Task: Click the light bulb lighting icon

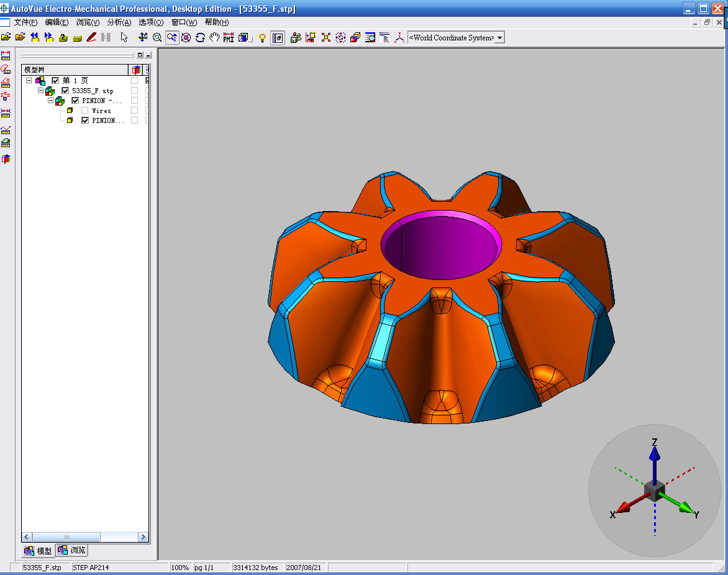Action: click(x=262, y=38)
